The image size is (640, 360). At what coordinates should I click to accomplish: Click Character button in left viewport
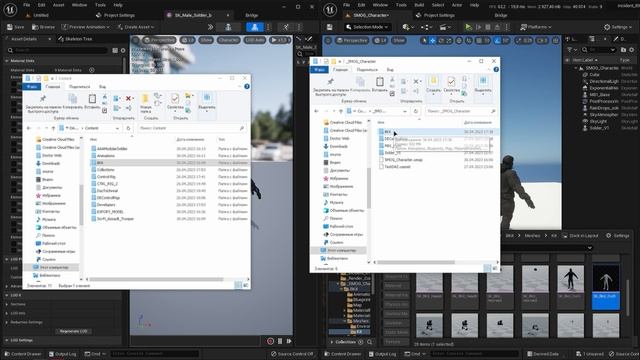point(228,40)
